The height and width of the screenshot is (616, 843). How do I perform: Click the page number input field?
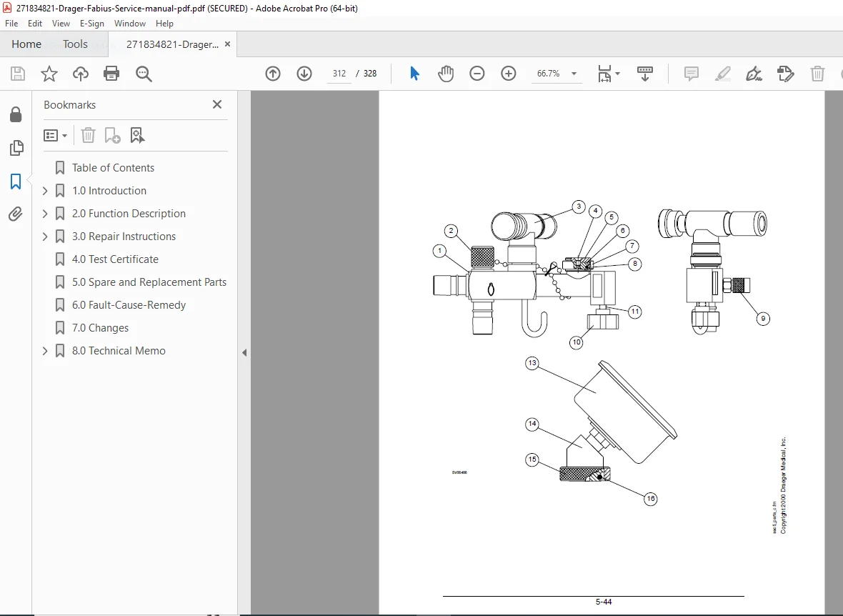(x=339, y=74)
